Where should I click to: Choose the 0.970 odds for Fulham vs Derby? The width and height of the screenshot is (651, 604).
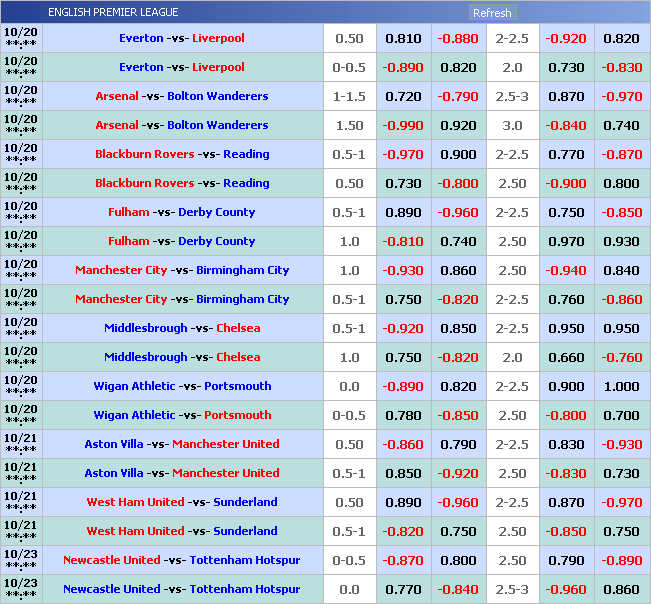point(566,242)
